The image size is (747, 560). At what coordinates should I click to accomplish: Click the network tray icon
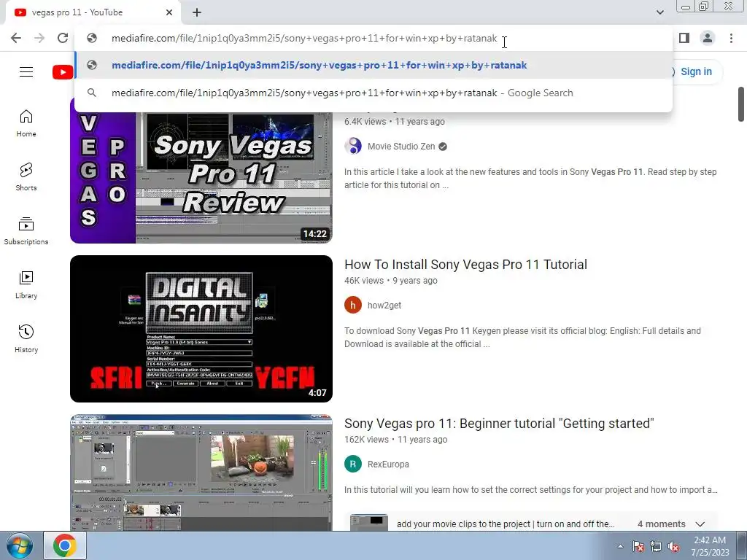point(656,546)
